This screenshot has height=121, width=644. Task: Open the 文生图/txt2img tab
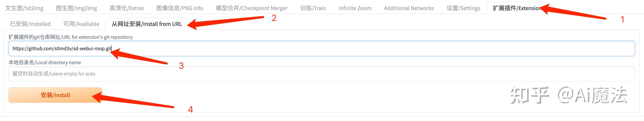24,8
